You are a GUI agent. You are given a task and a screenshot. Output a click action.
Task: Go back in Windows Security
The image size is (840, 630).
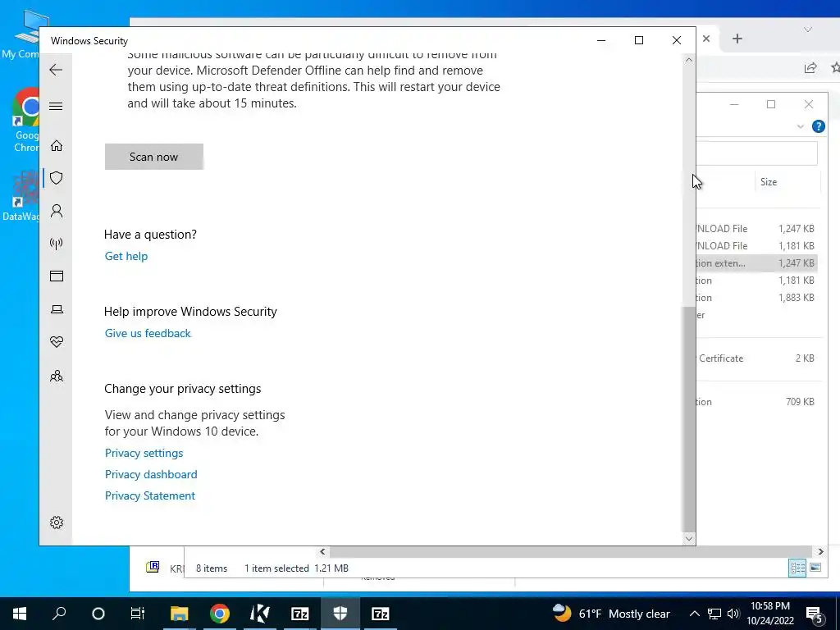[56, 70]
